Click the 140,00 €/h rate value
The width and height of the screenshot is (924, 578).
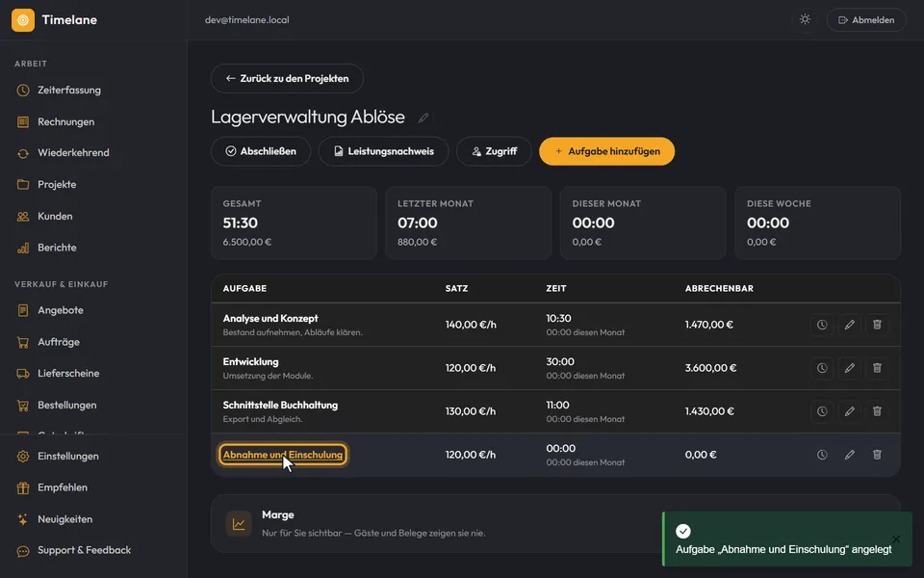(x=471, y=325)
